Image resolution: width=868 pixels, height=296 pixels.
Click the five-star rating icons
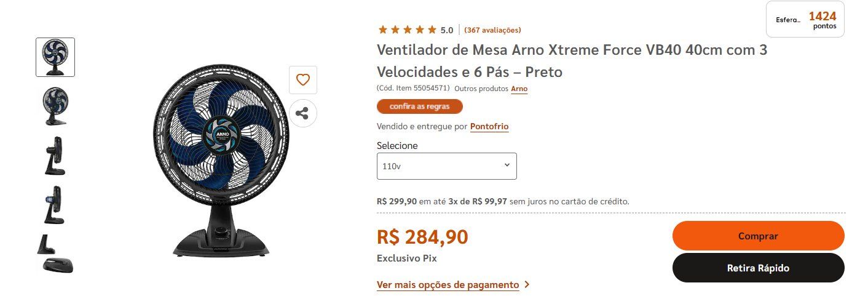407,30
